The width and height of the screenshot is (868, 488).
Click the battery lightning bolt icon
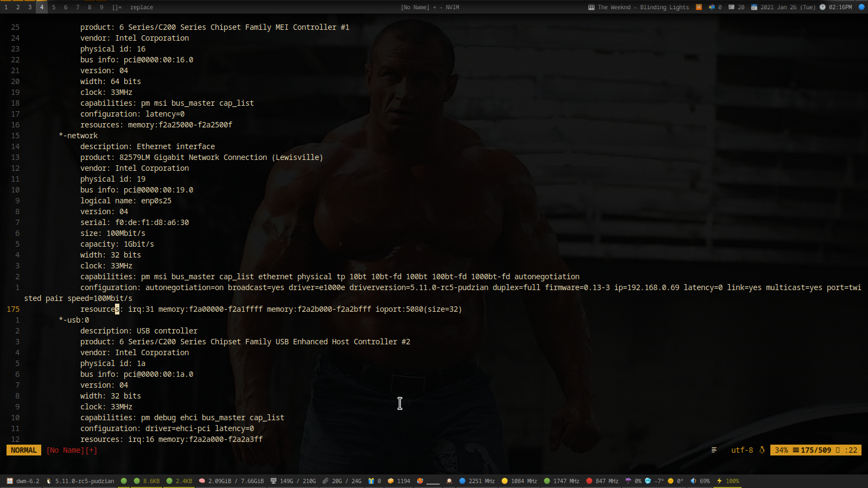click(x=719, y=481)
